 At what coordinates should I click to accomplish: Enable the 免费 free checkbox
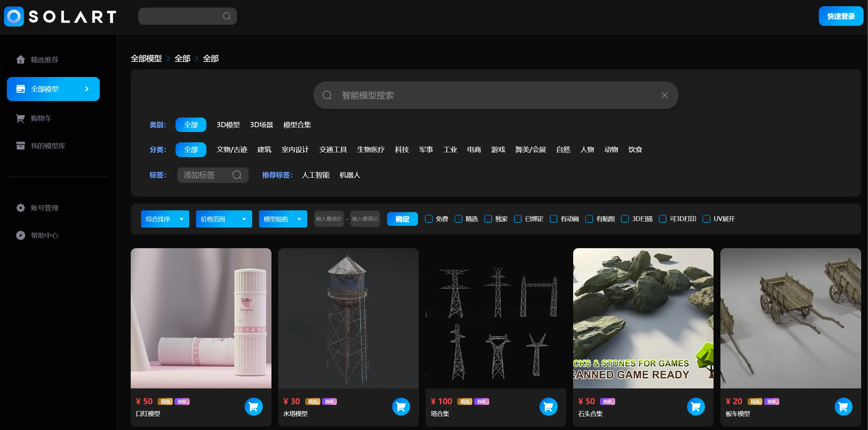(429, 219)
